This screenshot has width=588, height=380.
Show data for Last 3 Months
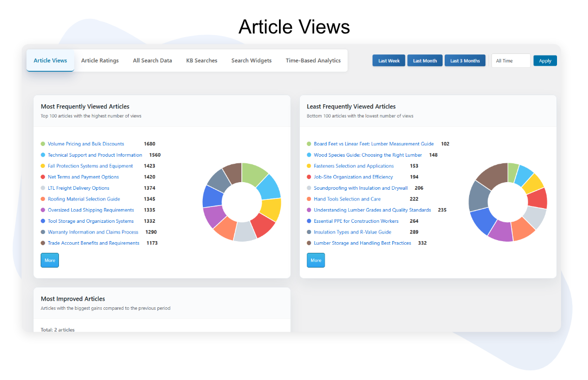click(465, 61)
